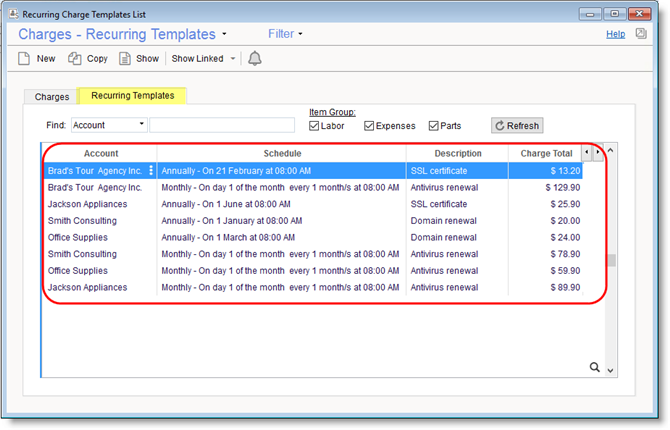Switch to the Charges tab

[x=52, y=97]
